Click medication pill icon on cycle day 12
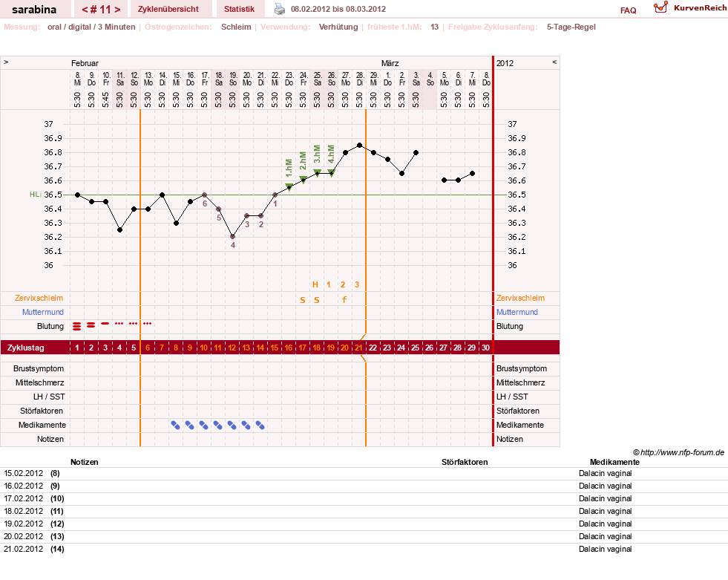This screenshot has height=580, width=728. tap(232, 425)
